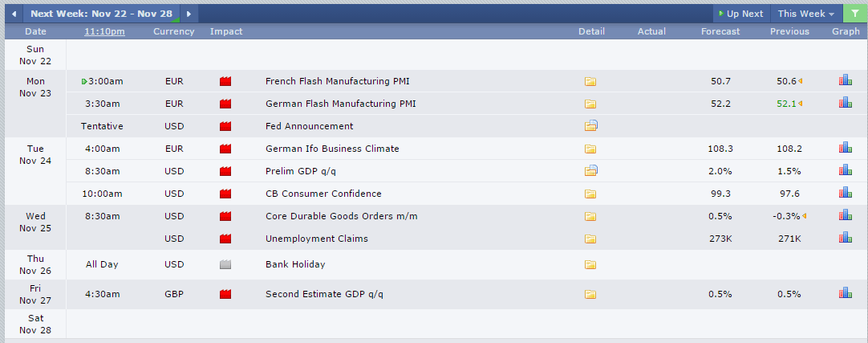This screenshot has width=868, height=343.
Task: View graph for CB Consumer Confidence
Action: coord(845,192)
